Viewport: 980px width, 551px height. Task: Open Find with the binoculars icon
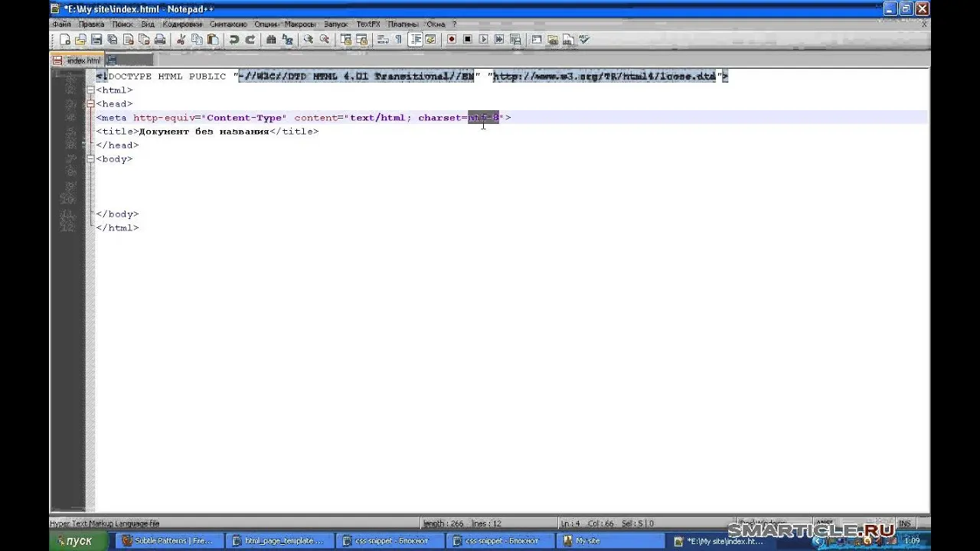[271, 40]
